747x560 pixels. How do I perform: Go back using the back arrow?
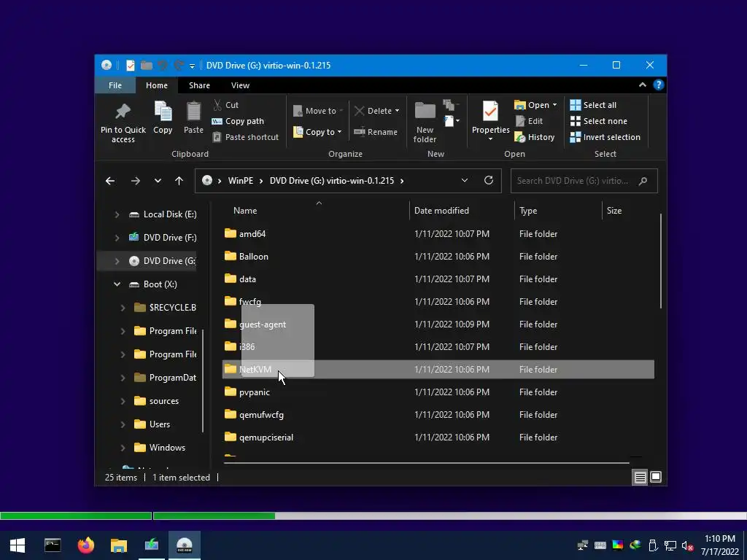(x=110, y=181)
